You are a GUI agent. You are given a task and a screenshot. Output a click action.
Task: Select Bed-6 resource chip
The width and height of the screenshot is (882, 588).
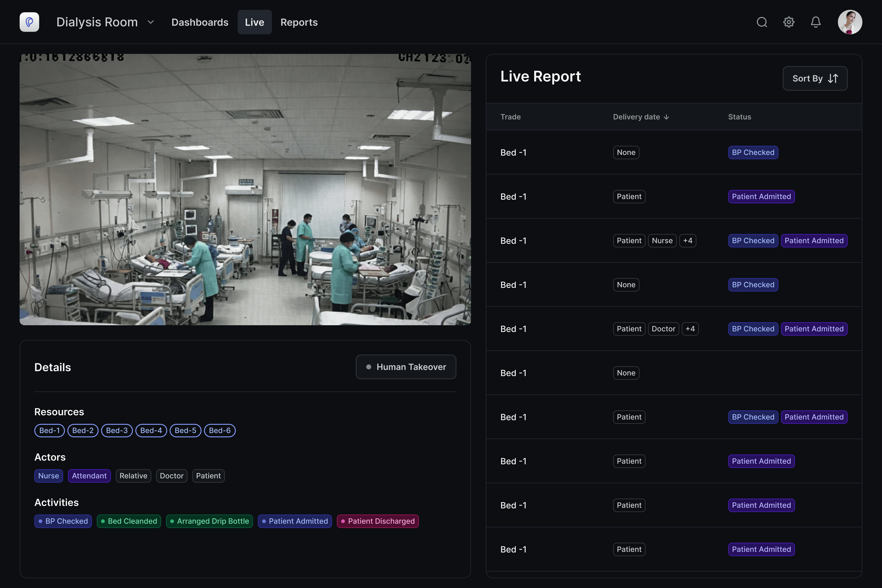click(220, 430)
